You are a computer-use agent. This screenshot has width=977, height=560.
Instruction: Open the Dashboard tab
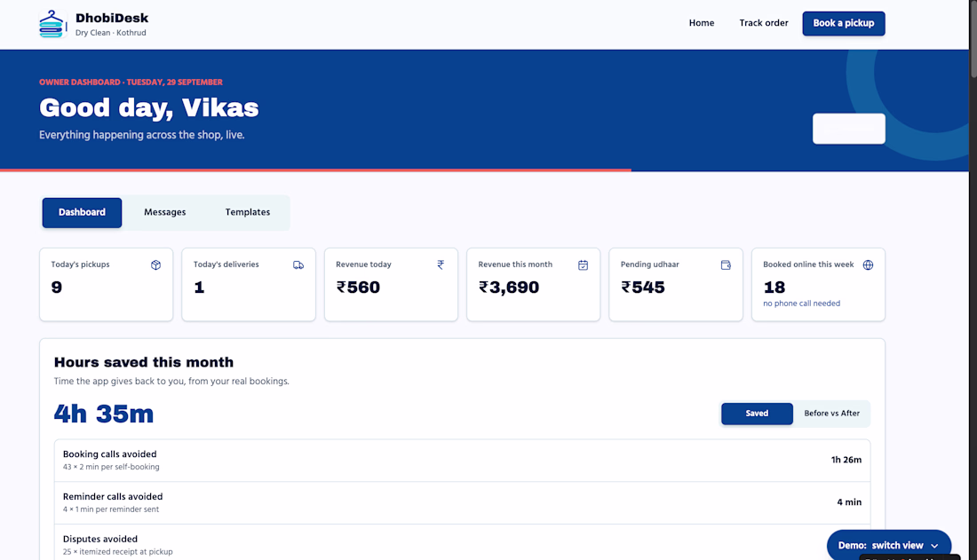click(x=83, y=212)
